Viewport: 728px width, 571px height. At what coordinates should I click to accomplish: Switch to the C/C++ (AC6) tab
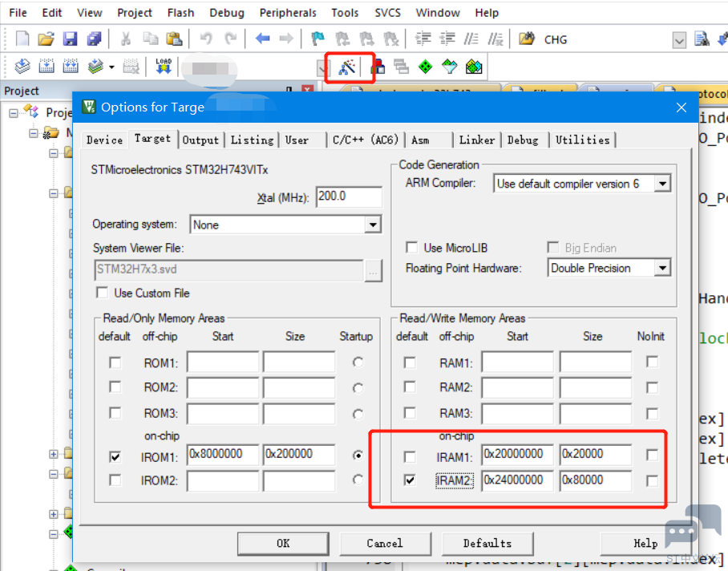pos(366,140)
